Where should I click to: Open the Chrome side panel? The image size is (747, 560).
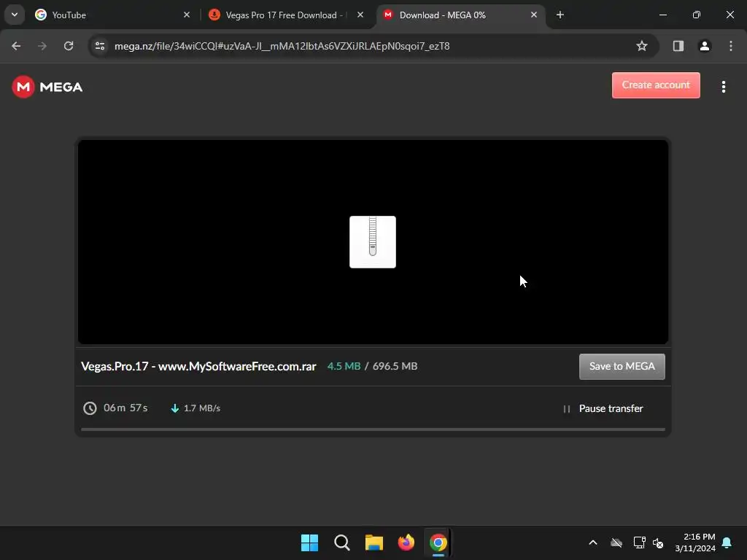[678, 46]
